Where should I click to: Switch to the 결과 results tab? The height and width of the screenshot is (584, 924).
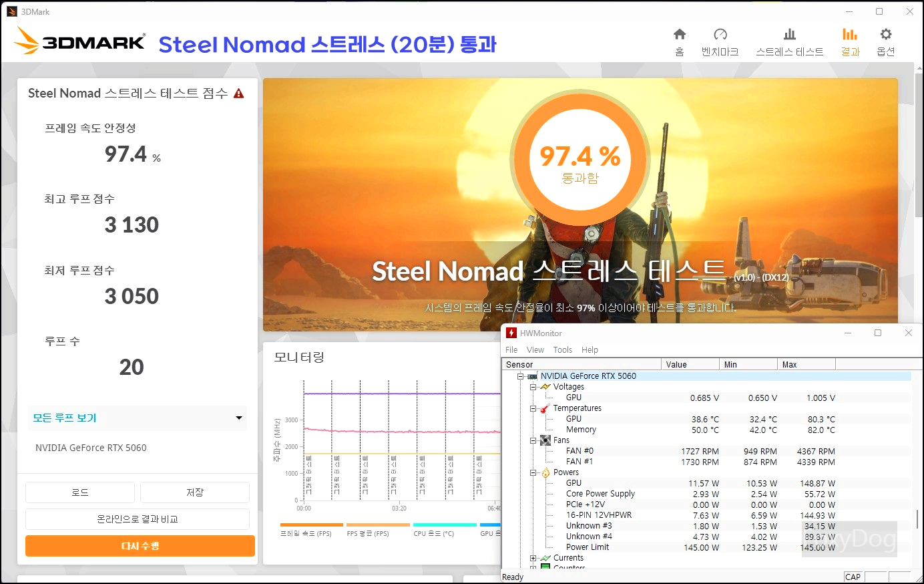click(x=850, y=42)
